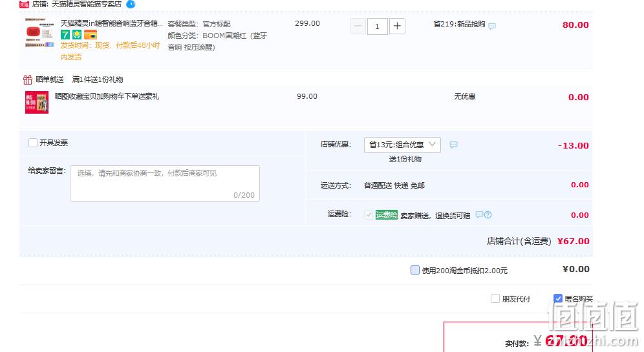Click the 送1份礼物 text under the dropdown
This screenshot has height=352, width=644.
point(405,159)
